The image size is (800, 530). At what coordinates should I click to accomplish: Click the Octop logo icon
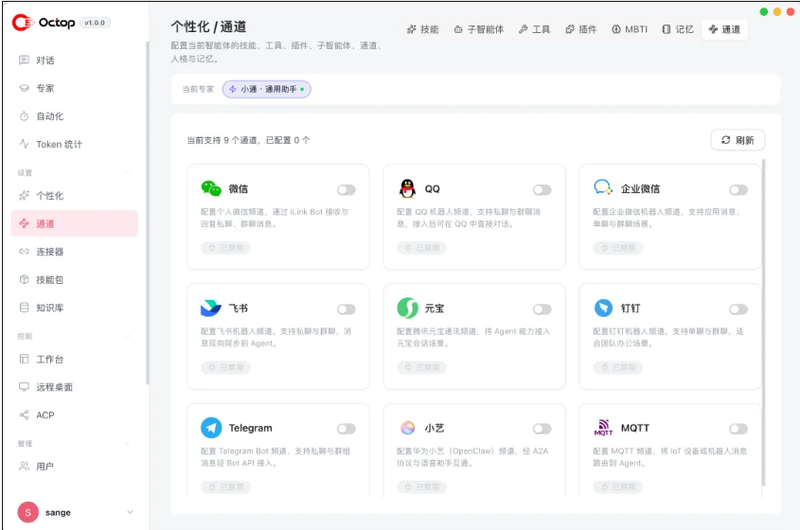(x=23, y=22)
